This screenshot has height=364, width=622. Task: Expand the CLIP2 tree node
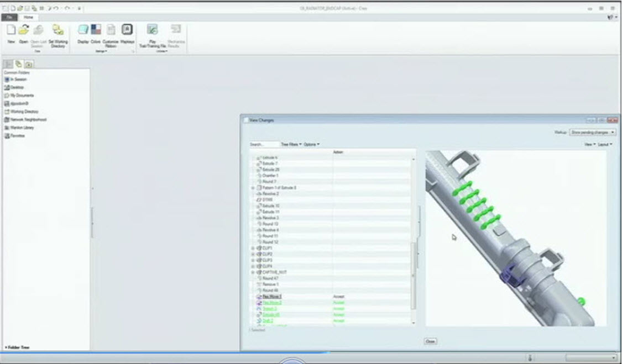pyautogui.click(x=253, y=254)
